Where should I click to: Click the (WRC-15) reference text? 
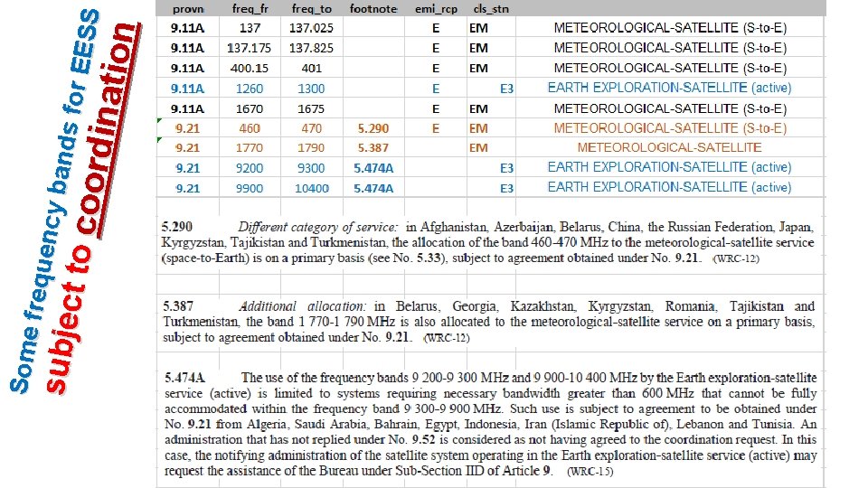pyautogui.click(x=590, y=472)
